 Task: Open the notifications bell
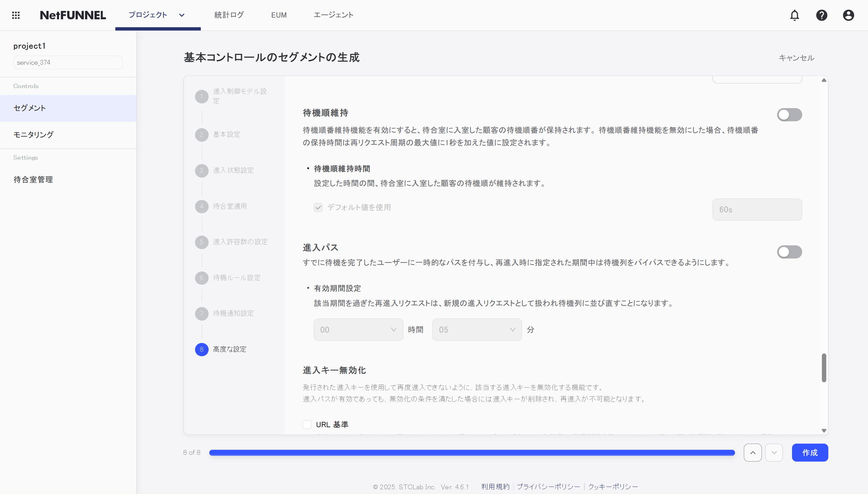pyautogui.click(x=795, y=15)
